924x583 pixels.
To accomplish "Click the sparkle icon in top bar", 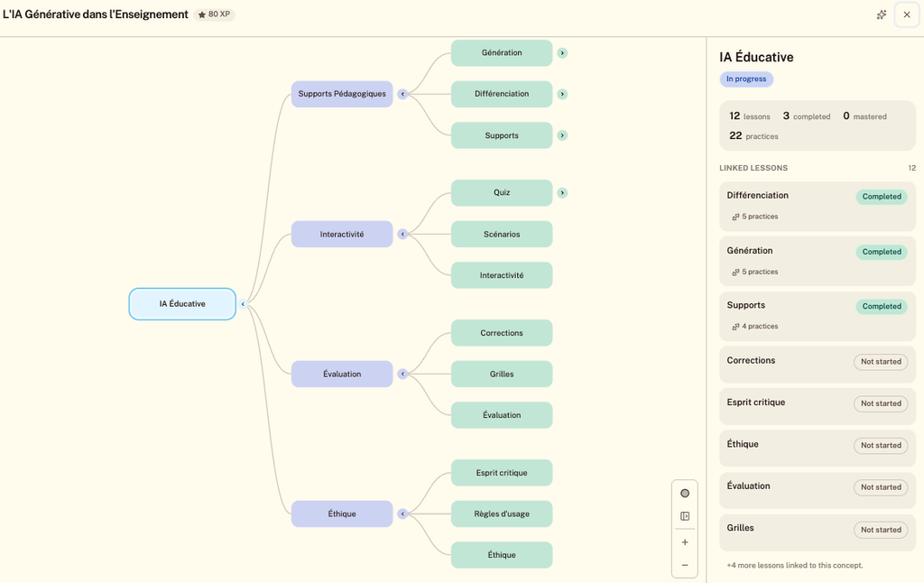I will 881,14.
